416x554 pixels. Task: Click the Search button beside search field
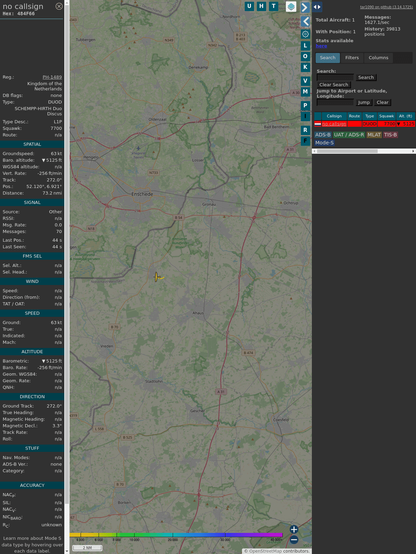click(366, 77)
